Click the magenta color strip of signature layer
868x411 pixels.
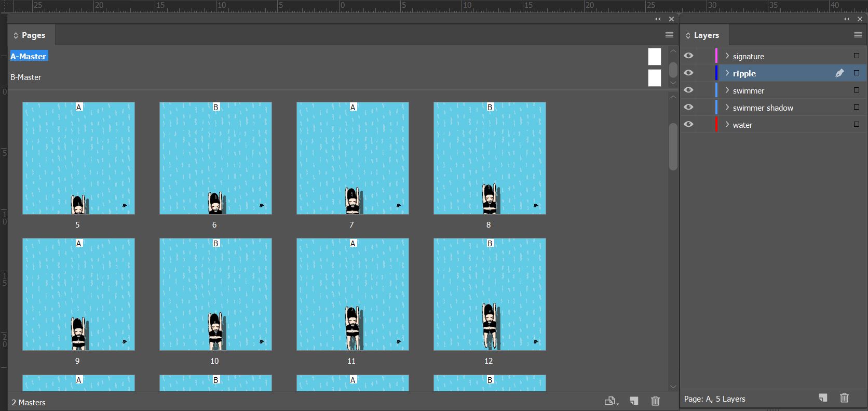click(716, 56)
